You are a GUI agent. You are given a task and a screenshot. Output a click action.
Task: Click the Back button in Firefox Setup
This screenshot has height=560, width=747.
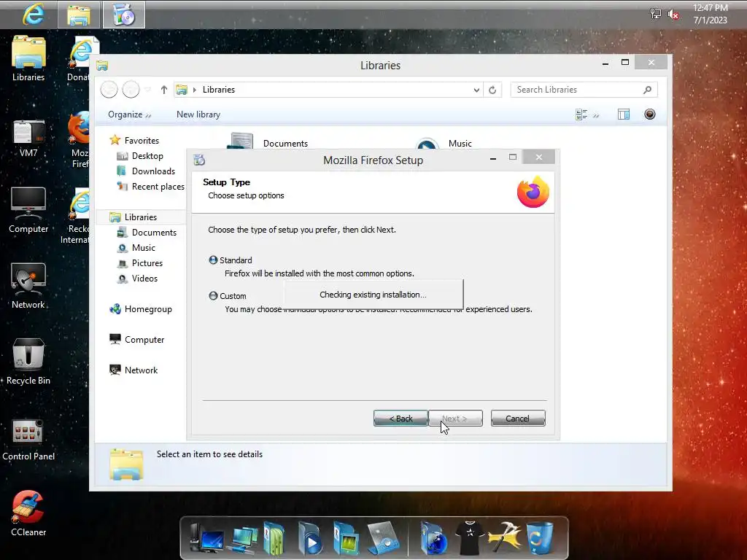400,418
